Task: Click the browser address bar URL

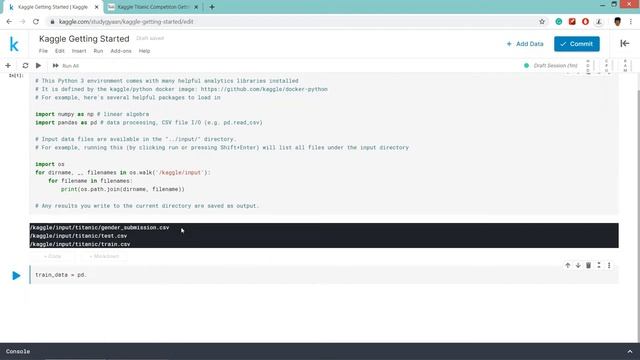Action: click(126, 22)
